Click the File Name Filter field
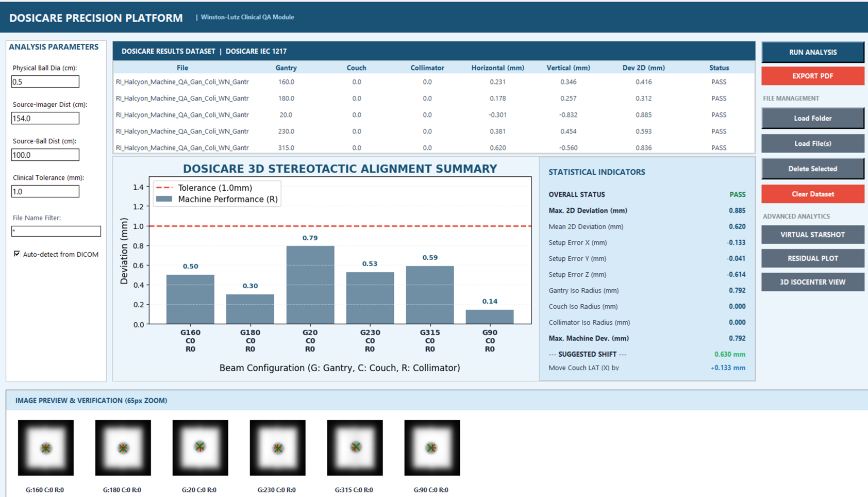 pyautogui.click(x=56, y=231)
